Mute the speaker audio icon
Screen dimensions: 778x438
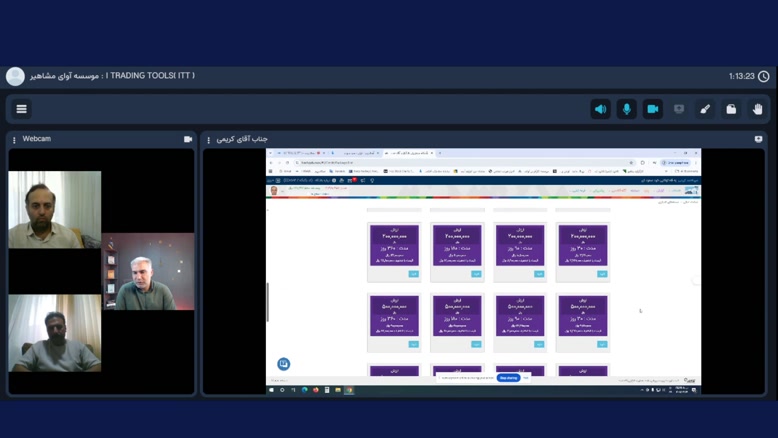tap(600, 109)
